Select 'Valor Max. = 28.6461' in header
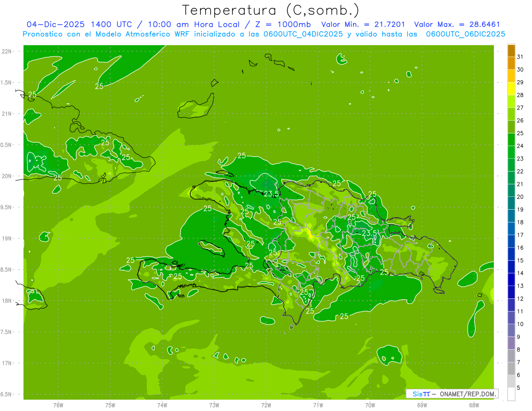Screen dimensions: 532x411 pos(457,24)
